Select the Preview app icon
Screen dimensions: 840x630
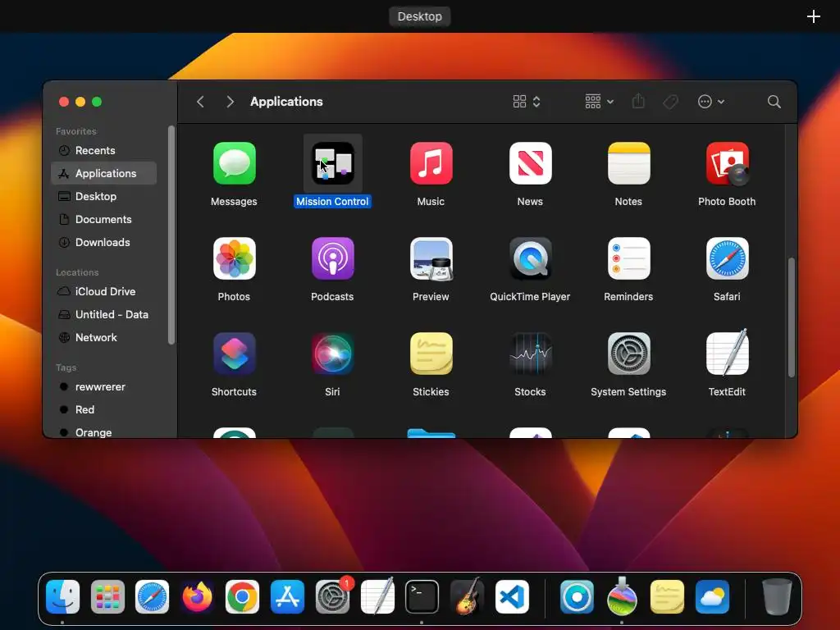pyautogui.click(x=431, y=258)
